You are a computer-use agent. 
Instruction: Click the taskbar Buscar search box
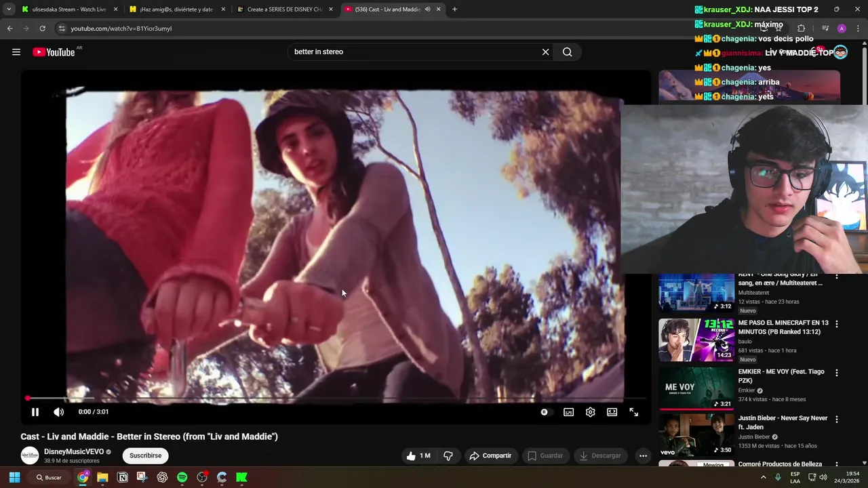[x=50, y=478]
